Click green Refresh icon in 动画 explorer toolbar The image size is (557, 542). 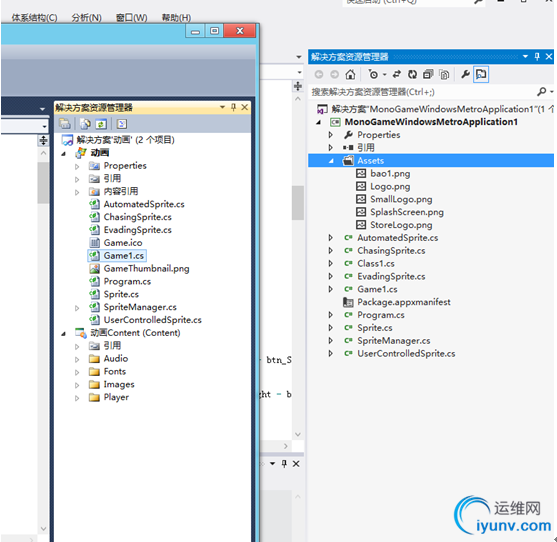tap(101, 124)
